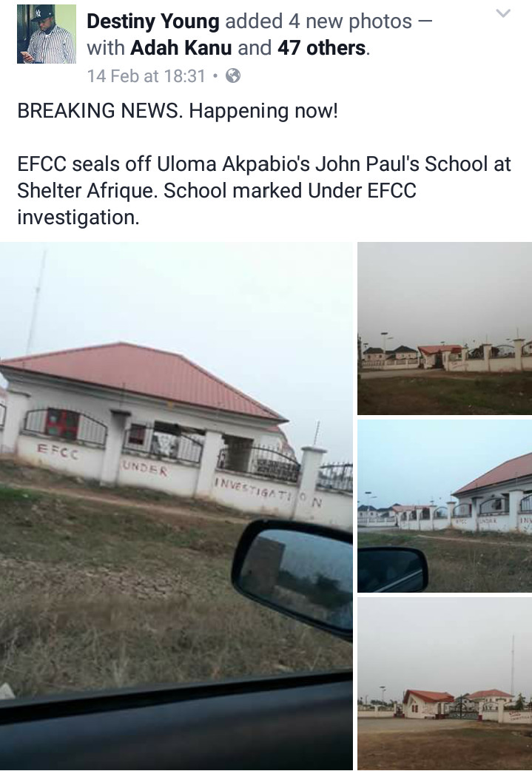Tap INVESTIGATION writing on the fence
The image size is (532, 771).
tap(269, 492)
